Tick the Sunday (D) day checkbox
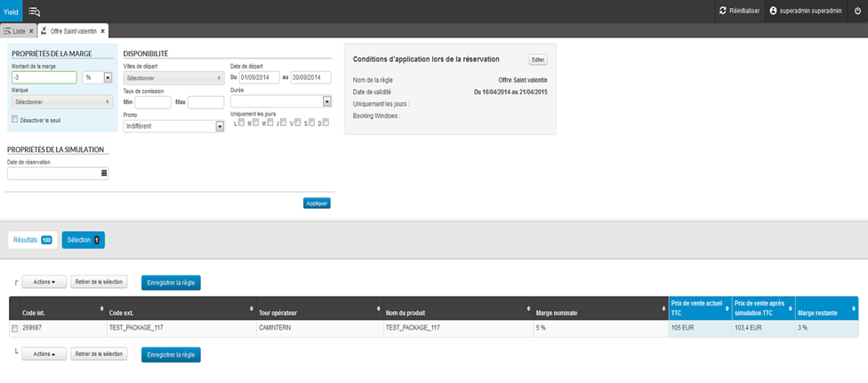The width and height of the screenshot is (868, 383). click(325, 123)
